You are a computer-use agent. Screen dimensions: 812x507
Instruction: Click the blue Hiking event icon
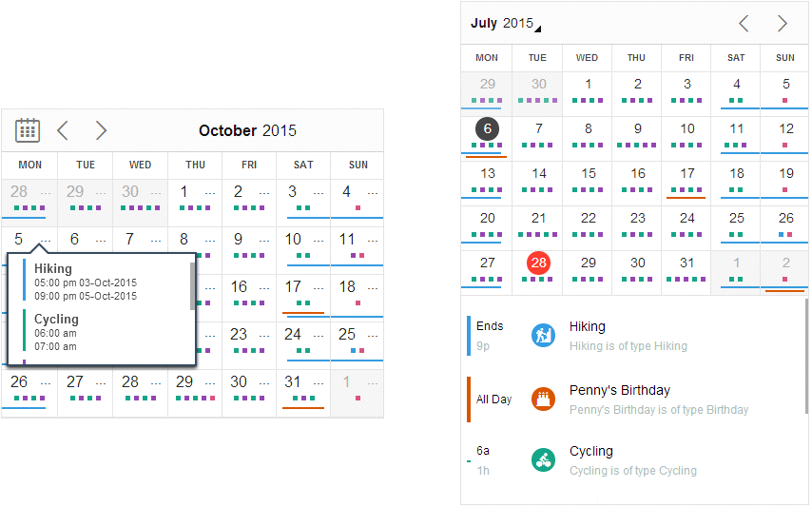pos(543,336)
